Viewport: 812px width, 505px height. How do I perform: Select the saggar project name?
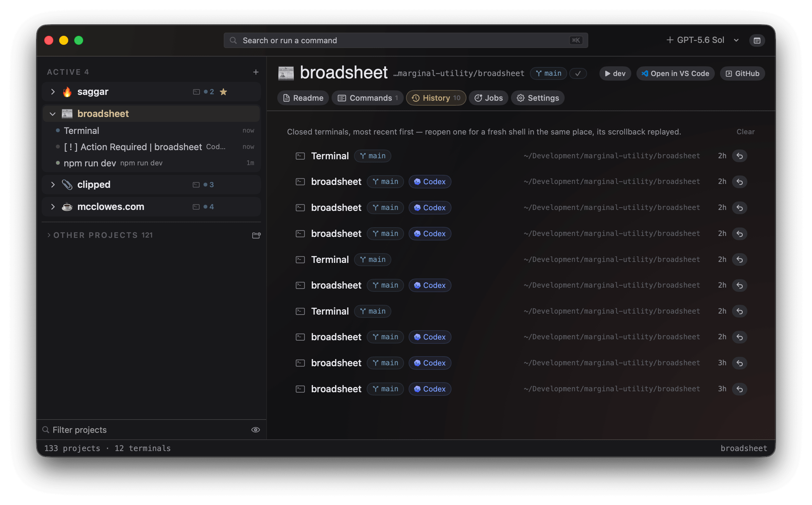pyautogui.click(x=93, y=92)
